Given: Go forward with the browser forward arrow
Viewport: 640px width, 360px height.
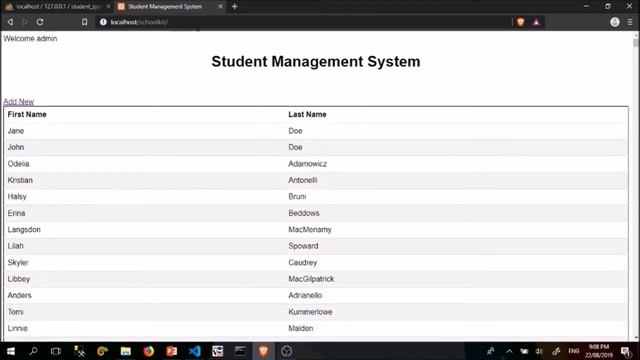Looking at the screenshot, I should (x=24, y=22).
